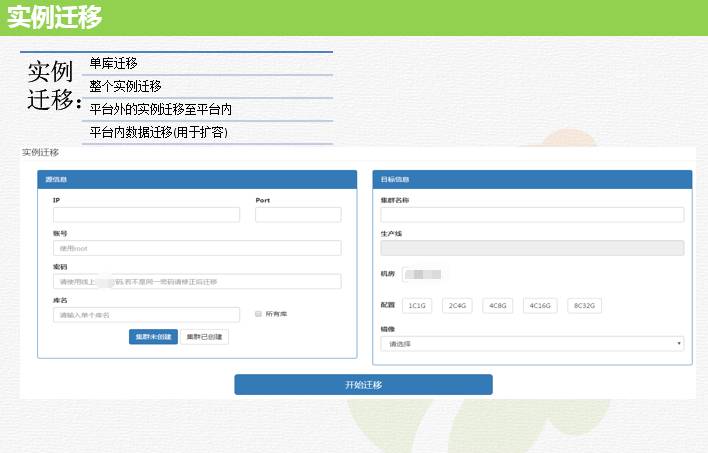
Task: Tick the 所有库 all-databases checkbox
Action: (258, 314)
